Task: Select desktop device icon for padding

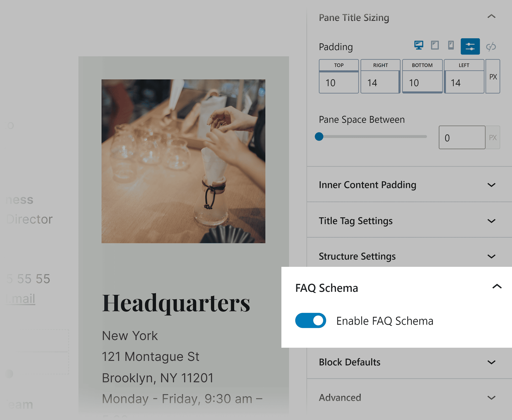Action: pos(419,45)
